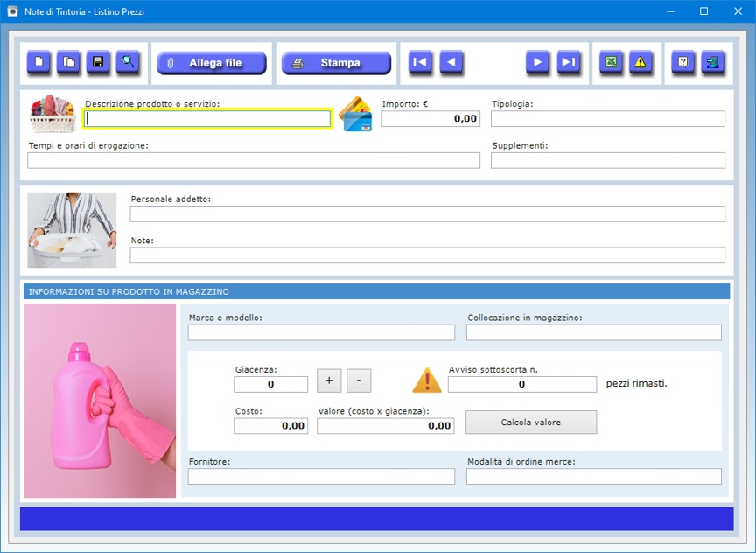756x553 pixels.
Task: Increase stock with the plus button
Action: 329,381
